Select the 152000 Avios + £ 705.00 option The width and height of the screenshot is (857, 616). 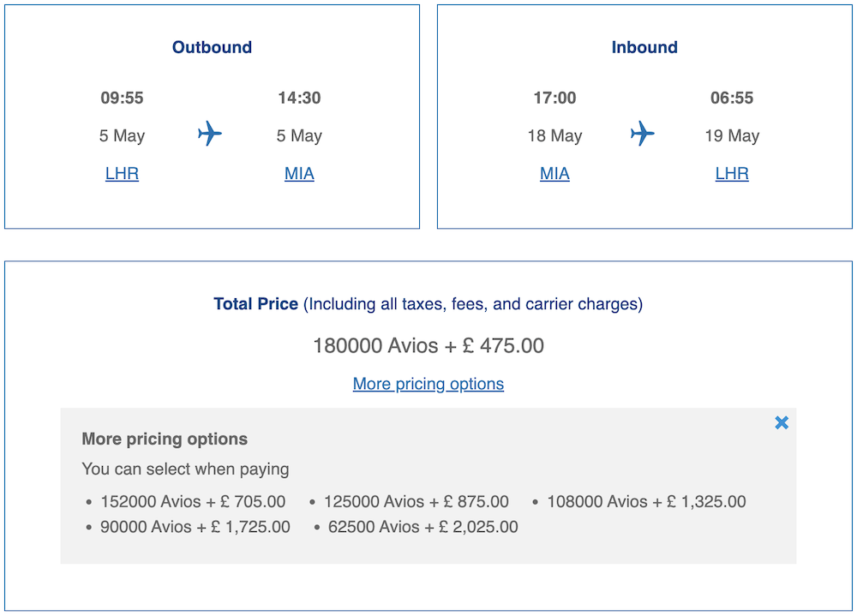coord(193,502)
